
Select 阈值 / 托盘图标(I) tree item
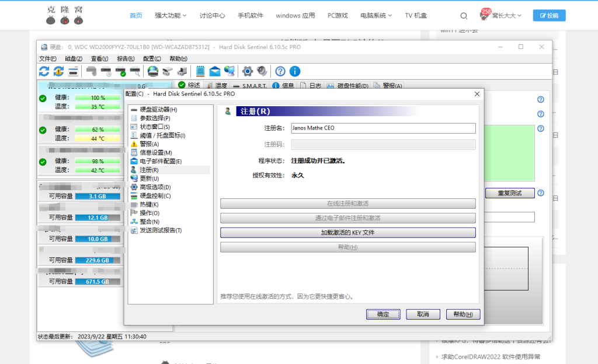point(162,135)
